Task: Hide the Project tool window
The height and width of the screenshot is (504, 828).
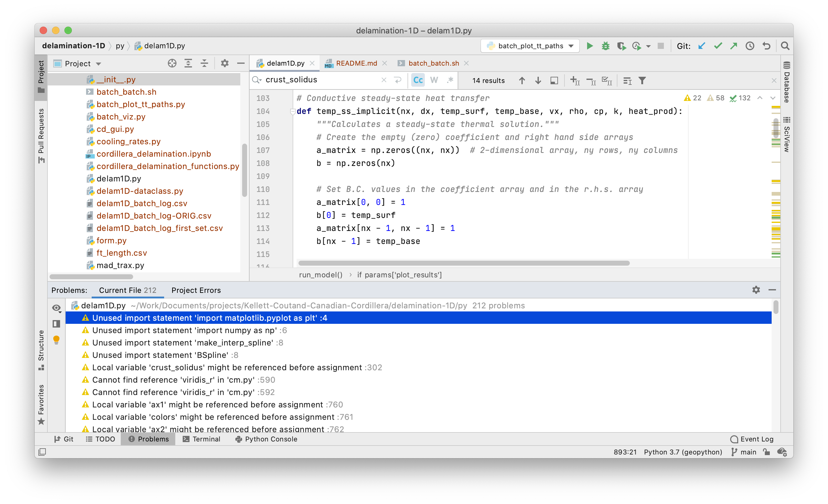Action: point(241,63)
